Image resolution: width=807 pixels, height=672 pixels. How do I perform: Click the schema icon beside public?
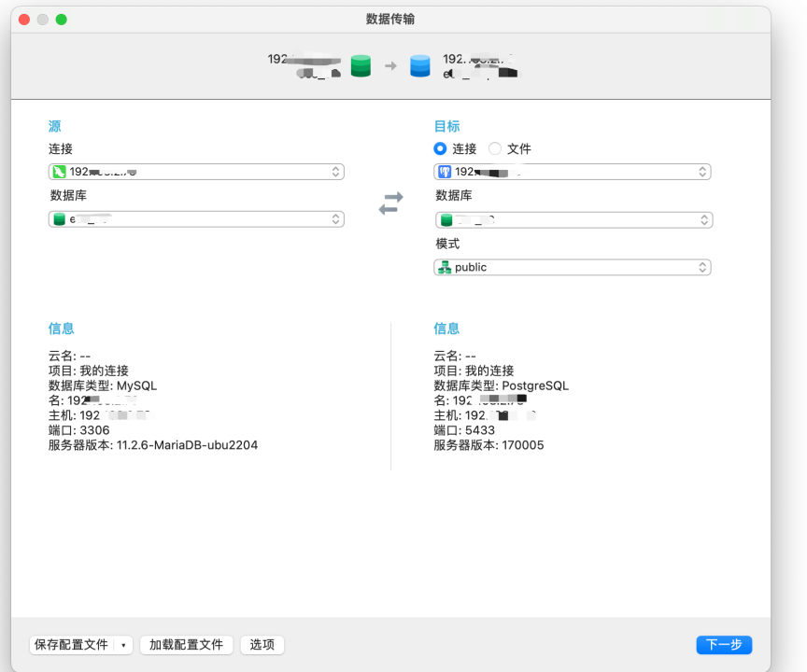tap(444, 267)
